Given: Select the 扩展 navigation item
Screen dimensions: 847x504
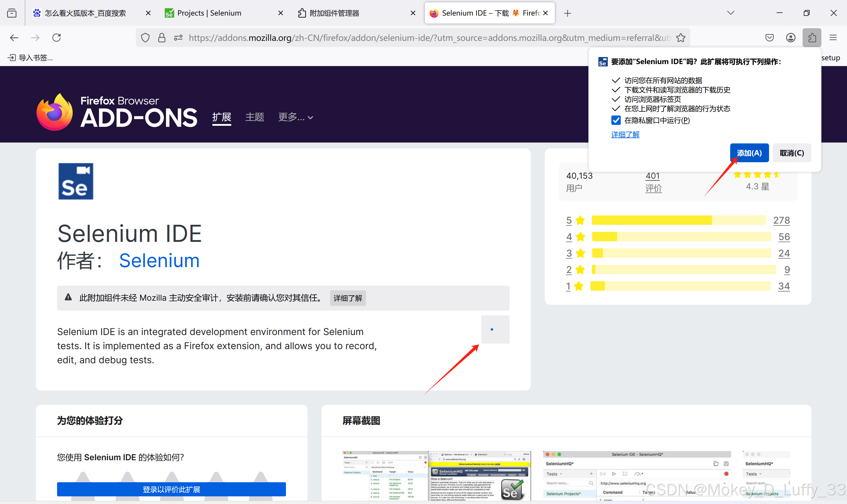Looking at the screenshot, I should click(x=222, y=117).
